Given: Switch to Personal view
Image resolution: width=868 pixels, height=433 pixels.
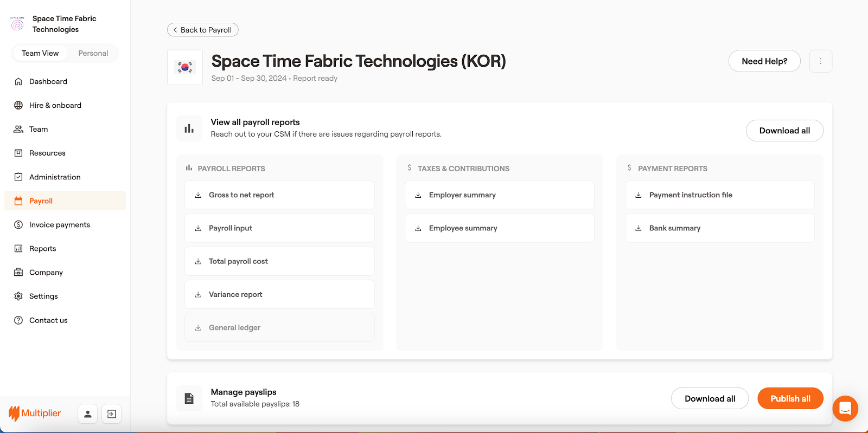Looking at the screenshot, I should [x=93, y=53].
